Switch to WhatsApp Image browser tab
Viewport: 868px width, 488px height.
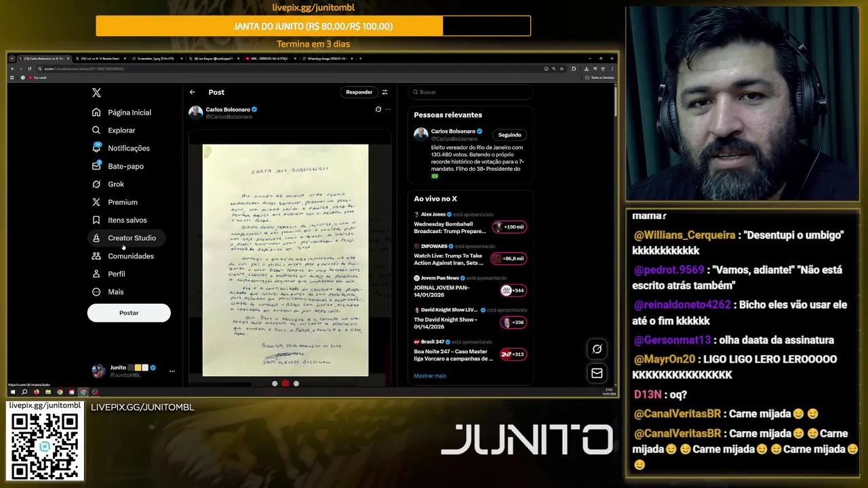(327, 58)
